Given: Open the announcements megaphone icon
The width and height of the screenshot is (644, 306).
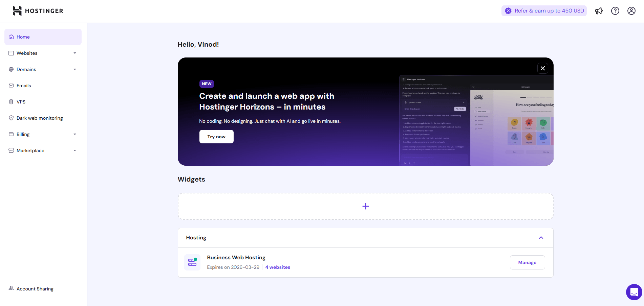Looking at the screenshot, I should pyautogui.click(x=599, y=11).
